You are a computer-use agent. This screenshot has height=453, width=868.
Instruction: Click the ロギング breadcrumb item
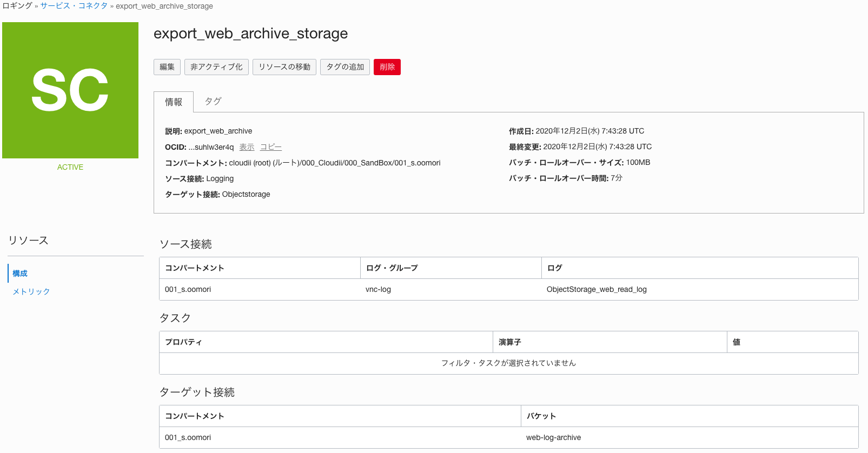click(x=17, y=6)
